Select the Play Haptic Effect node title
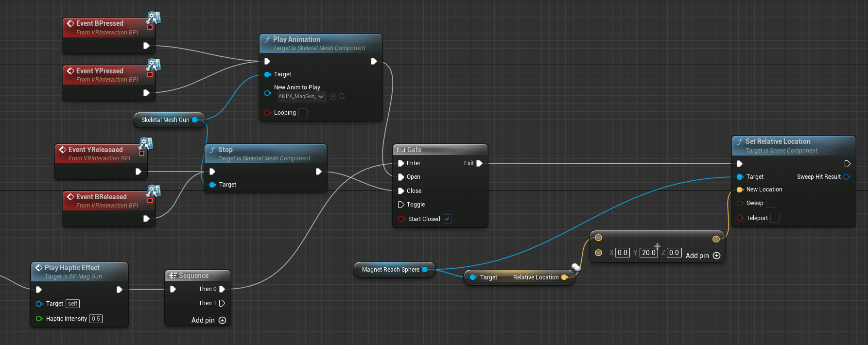Image resolution: width=868 pixels, height=345 pixels. (72, 268)
